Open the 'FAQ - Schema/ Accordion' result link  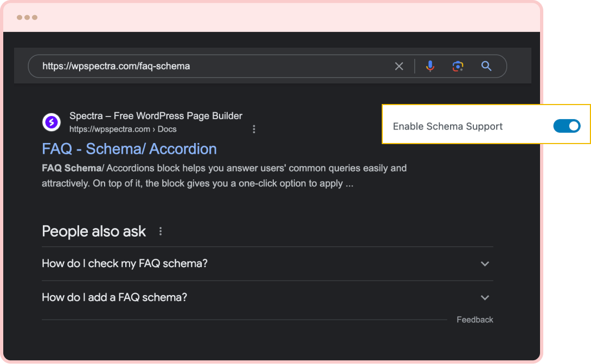(129, 149)
